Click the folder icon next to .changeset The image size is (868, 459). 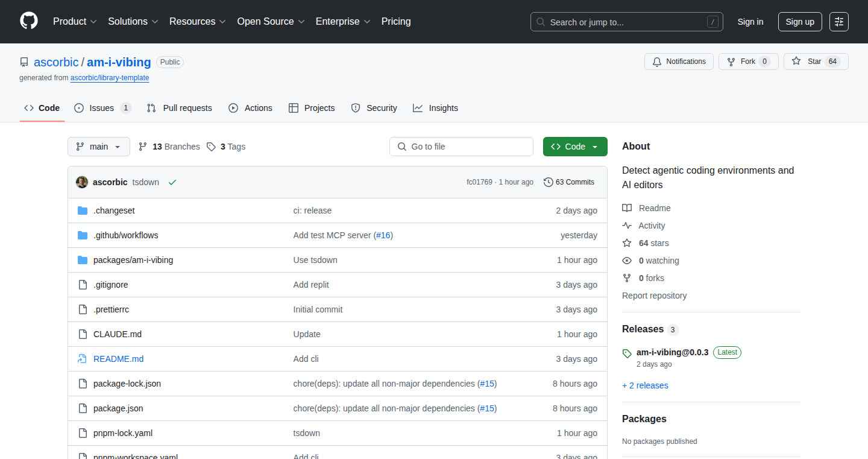83,211
